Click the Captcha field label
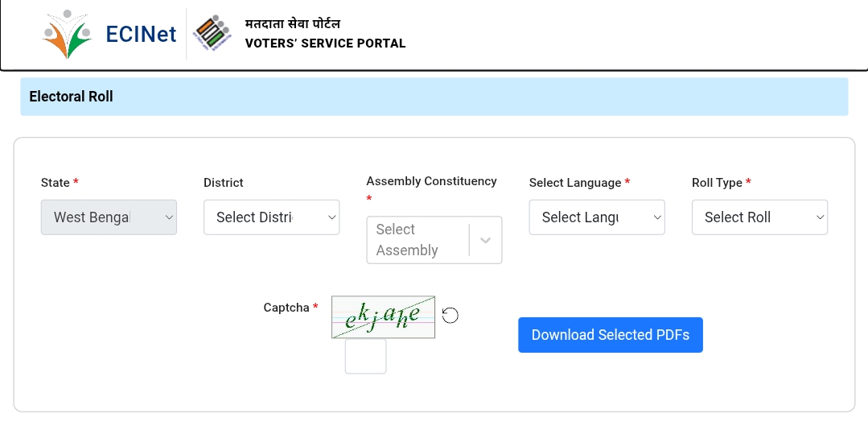The image size is (868, 426). (x=286, y=308)
